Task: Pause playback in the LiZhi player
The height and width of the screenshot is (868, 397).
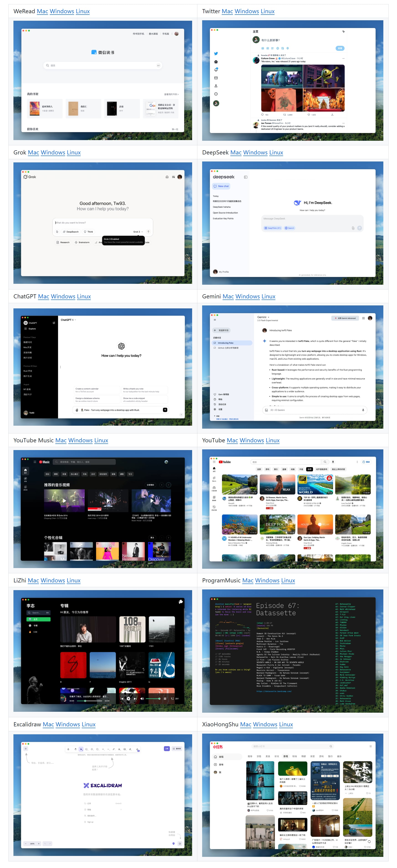Action: click(128, 699)
